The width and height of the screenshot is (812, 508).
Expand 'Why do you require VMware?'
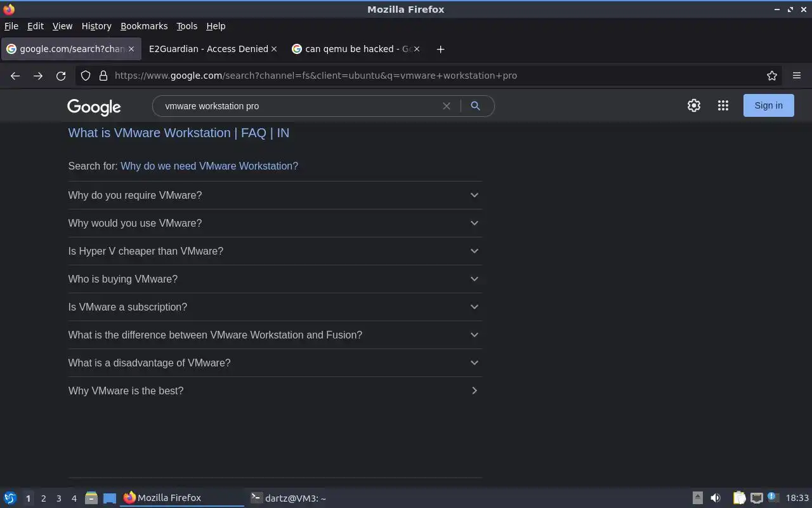click(x=275, y=195)
